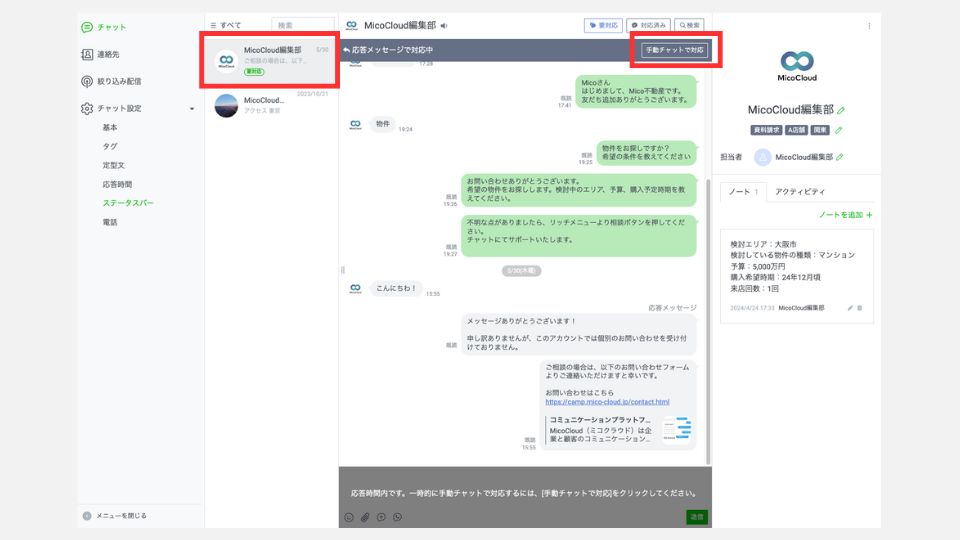The width and height of the screenshot is (960, 540).
Task: Select 基本 under chat settings
Action: coord(110,127)
